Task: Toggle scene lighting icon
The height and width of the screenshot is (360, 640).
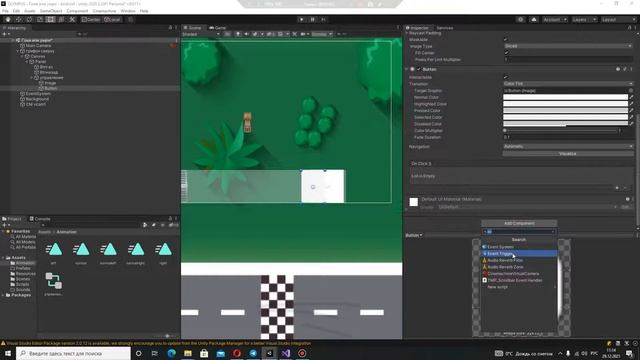Action: click(238, 34)
